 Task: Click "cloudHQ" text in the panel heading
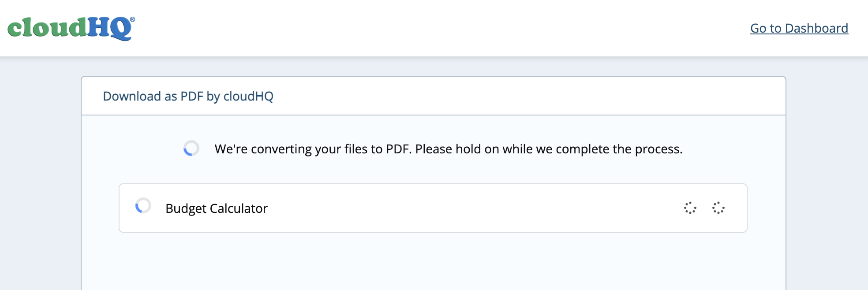pyautogui.click(x=248, y=96)
